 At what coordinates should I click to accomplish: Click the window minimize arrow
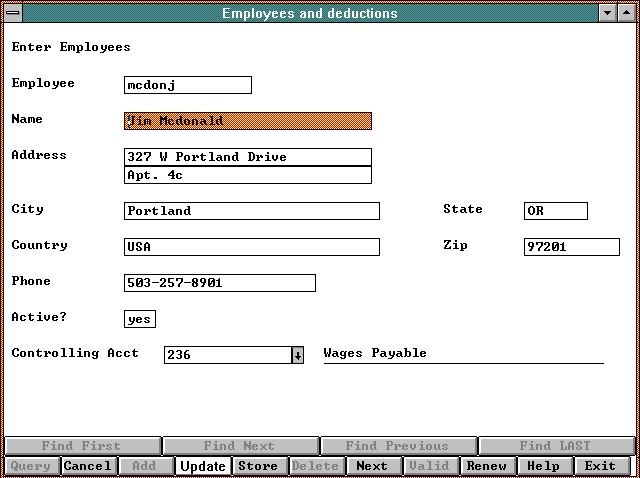pyautogui.click(x=607, y=13)
